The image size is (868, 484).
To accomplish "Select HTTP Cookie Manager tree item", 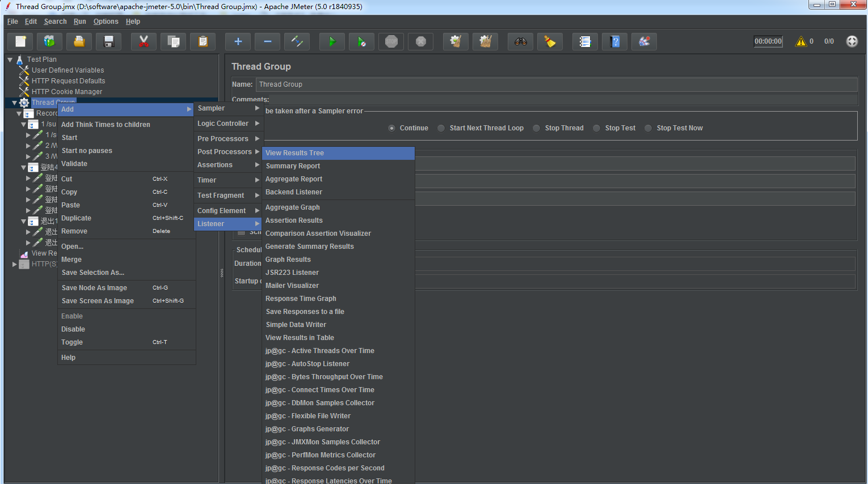I will pos(67,92).
